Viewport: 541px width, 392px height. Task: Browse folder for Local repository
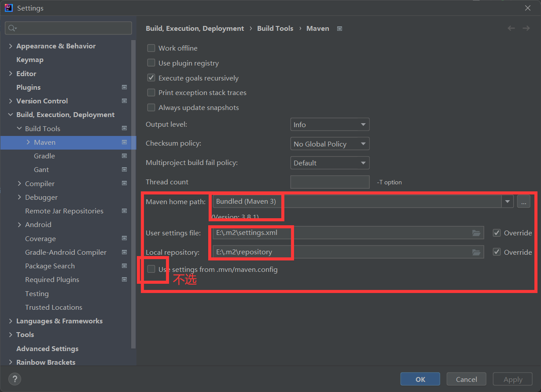coord(476,252)
